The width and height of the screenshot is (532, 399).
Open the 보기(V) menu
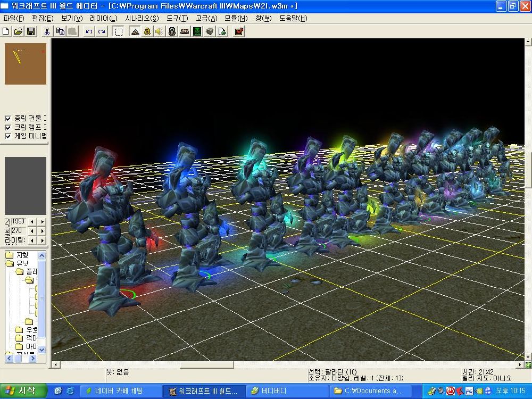[72, 18]
